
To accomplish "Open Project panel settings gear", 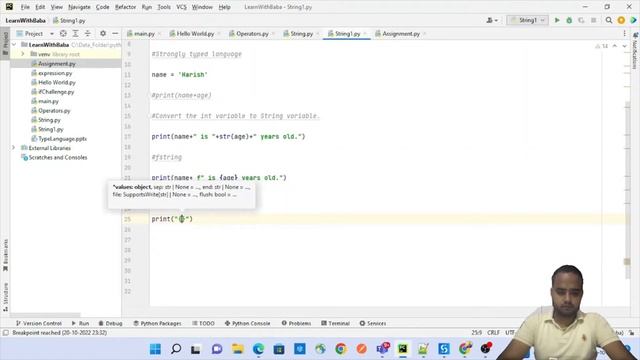I will pos(103,33).
